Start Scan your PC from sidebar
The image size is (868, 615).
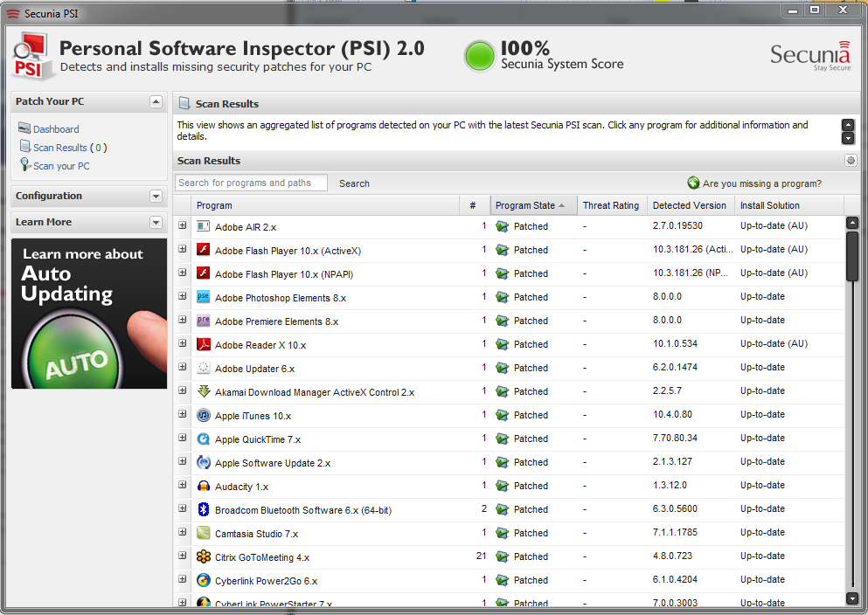click(61, 166)
